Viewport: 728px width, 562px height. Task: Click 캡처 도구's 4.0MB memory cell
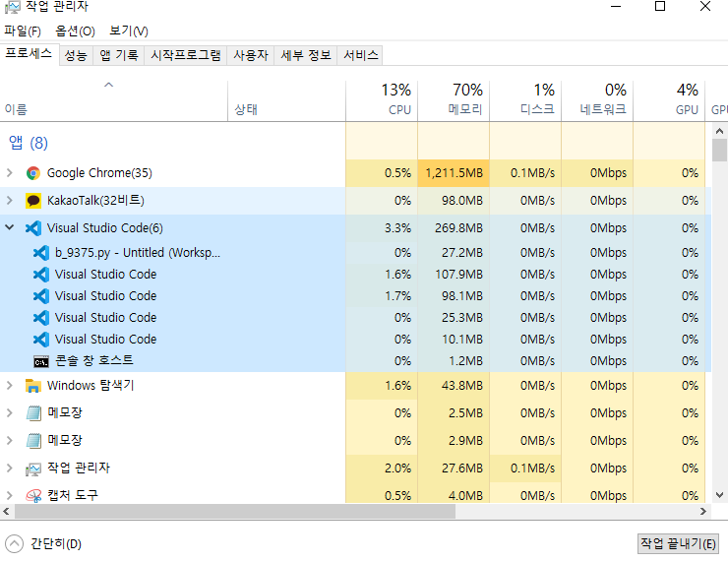coord(454,493)
